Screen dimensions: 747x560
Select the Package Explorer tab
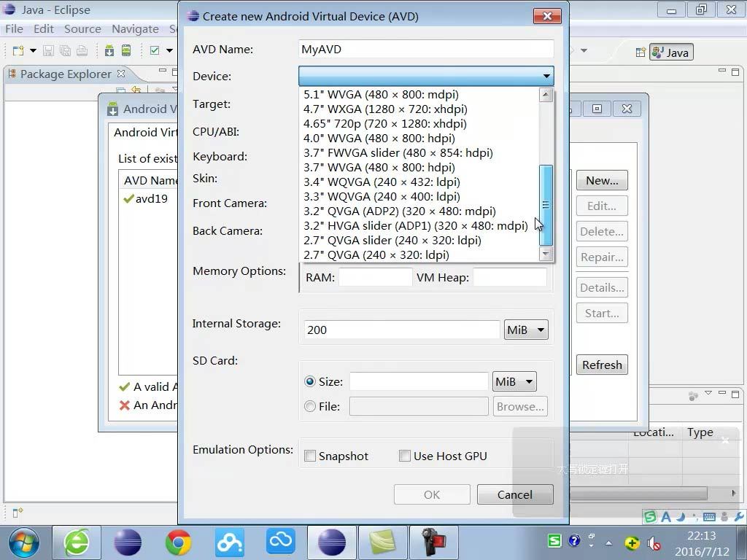pos(65,74)
